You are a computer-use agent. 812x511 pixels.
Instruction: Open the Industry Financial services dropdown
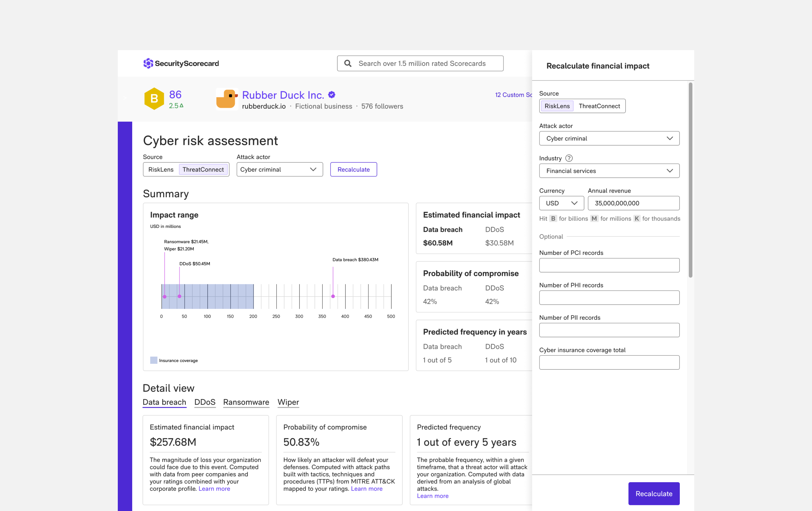[609, 171]
